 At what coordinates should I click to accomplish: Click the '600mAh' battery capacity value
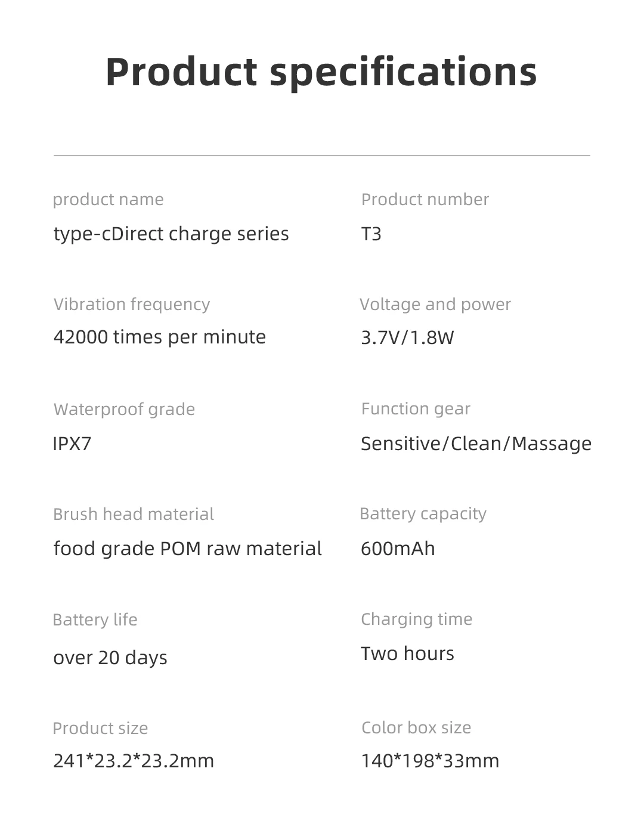pyautogui.click(x=398, y=549)
